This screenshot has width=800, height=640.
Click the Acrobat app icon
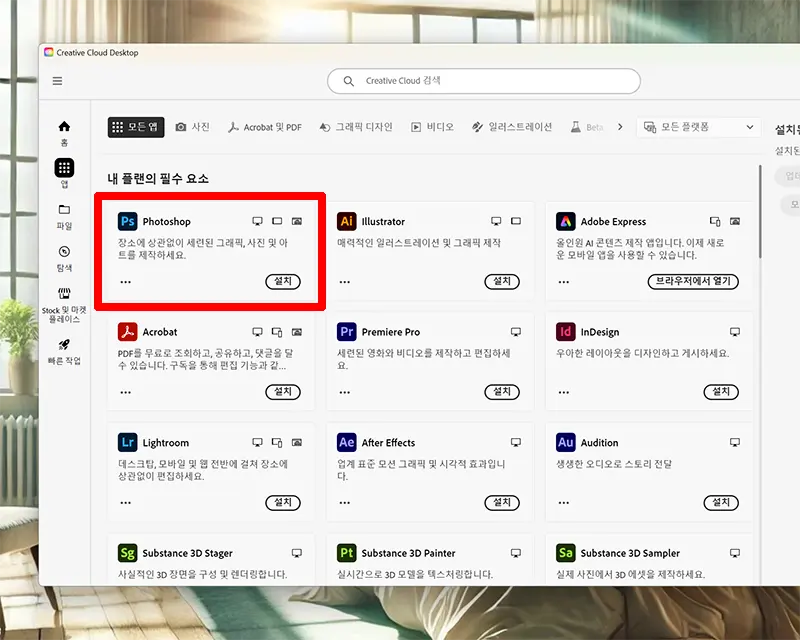click(128, 332)
